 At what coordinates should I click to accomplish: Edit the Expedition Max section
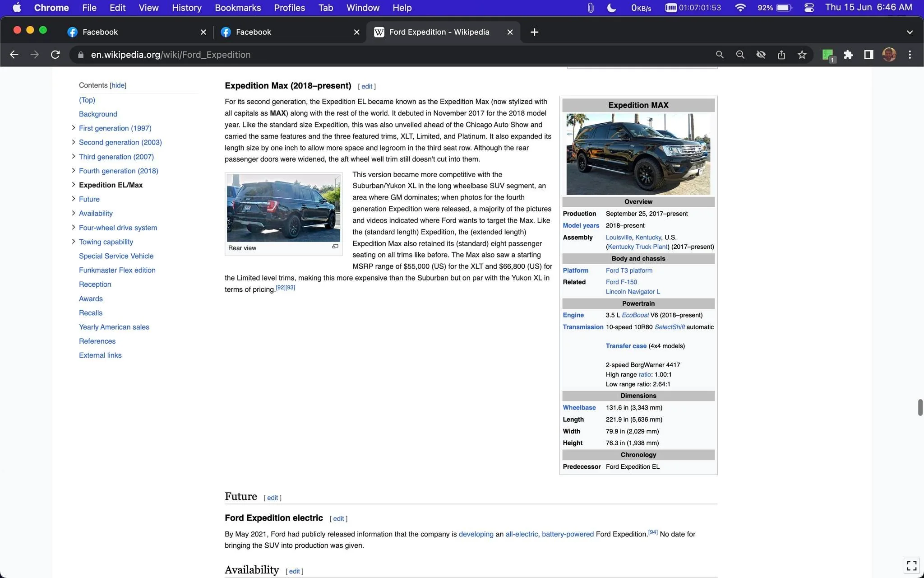[367, 86]
